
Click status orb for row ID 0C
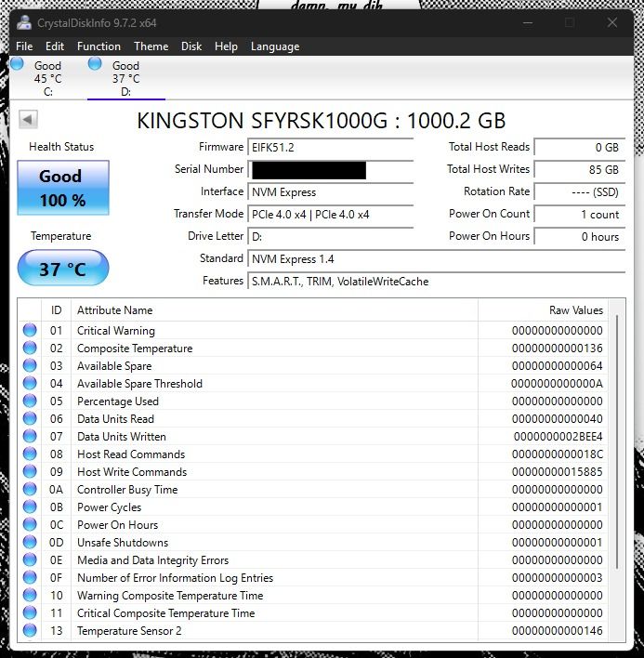30,524
